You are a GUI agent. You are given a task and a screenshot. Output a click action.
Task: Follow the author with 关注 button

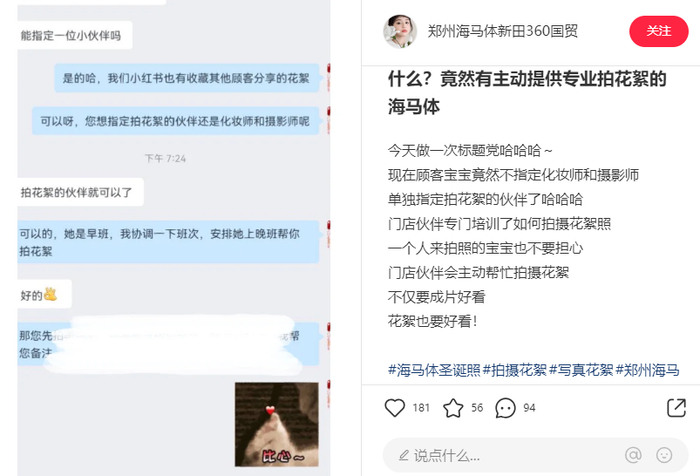click(658, 31)
